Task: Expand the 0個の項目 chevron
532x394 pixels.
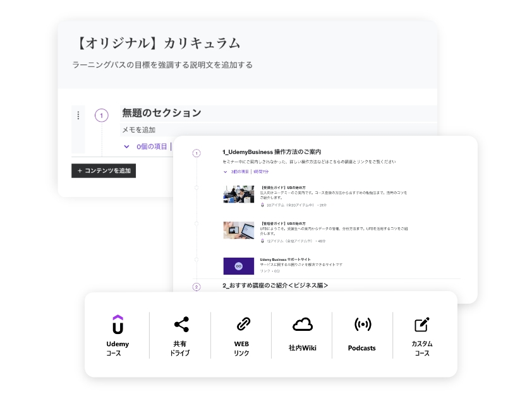Action: tap(126, 146)
